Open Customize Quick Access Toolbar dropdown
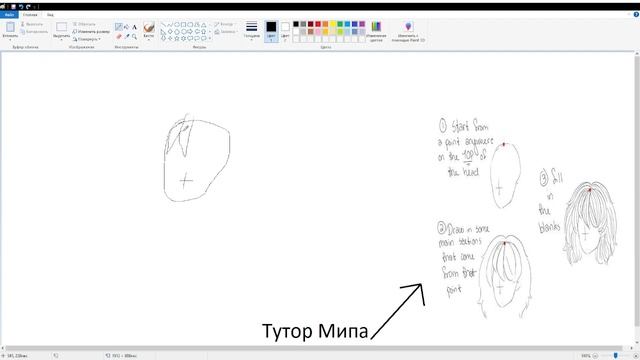640x360 pixels. pos(34,7)
